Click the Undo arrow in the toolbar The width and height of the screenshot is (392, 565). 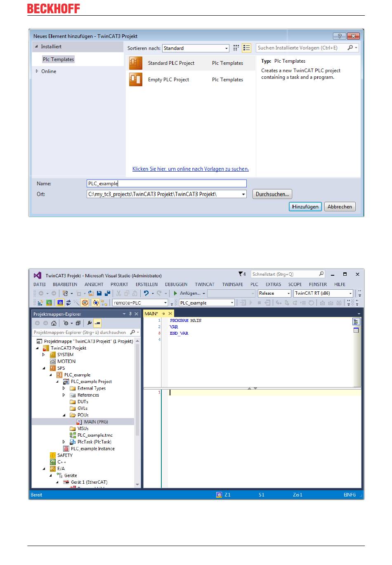coord(146,293)
